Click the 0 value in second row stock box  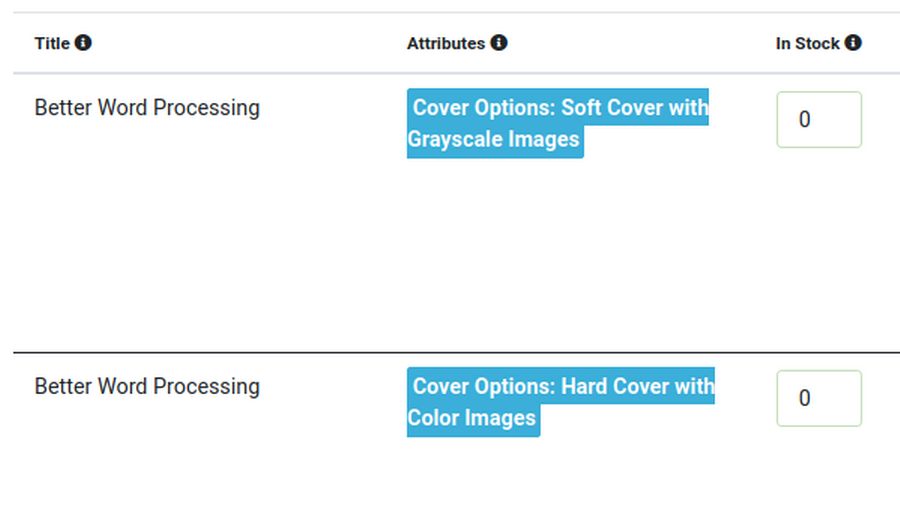coord(804,398)
